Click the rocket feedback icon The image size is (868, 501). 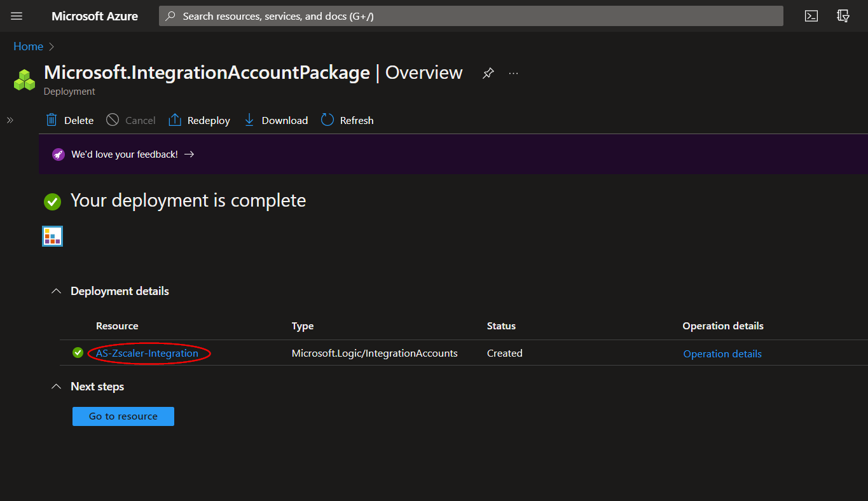[x=58, y=154]
